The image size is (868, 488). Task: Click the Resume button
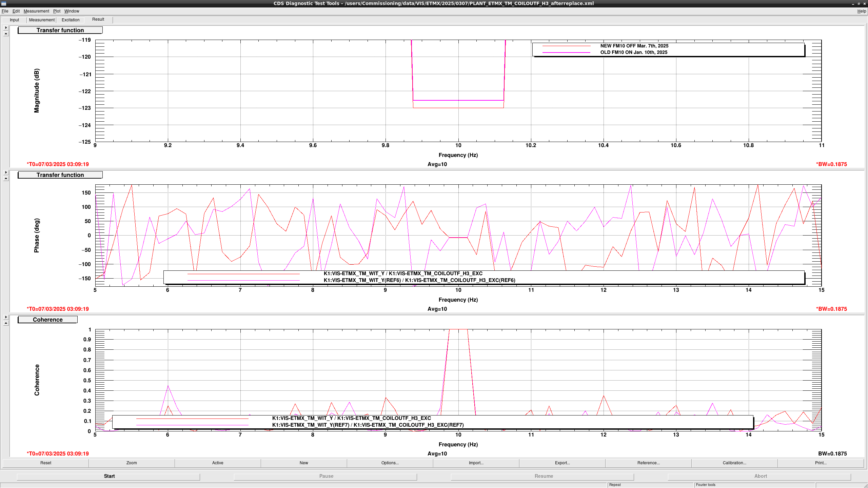(542, 476)
